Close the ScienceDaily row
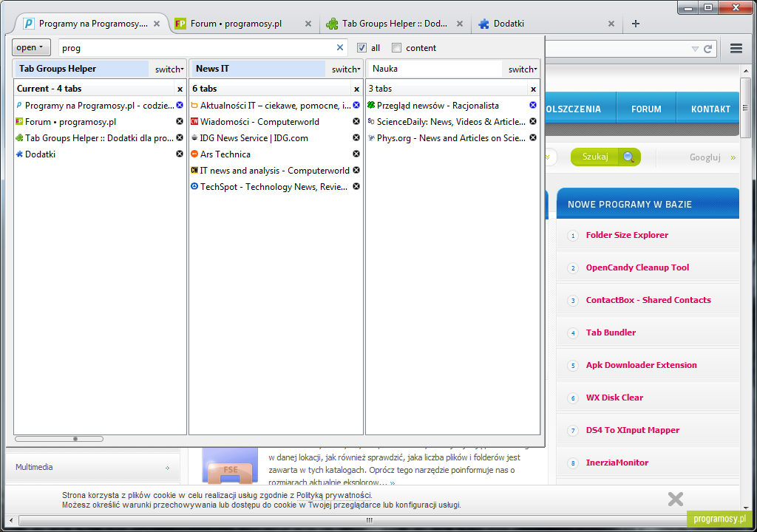Screen dimensions: 757x532 (x=533, y=122)
